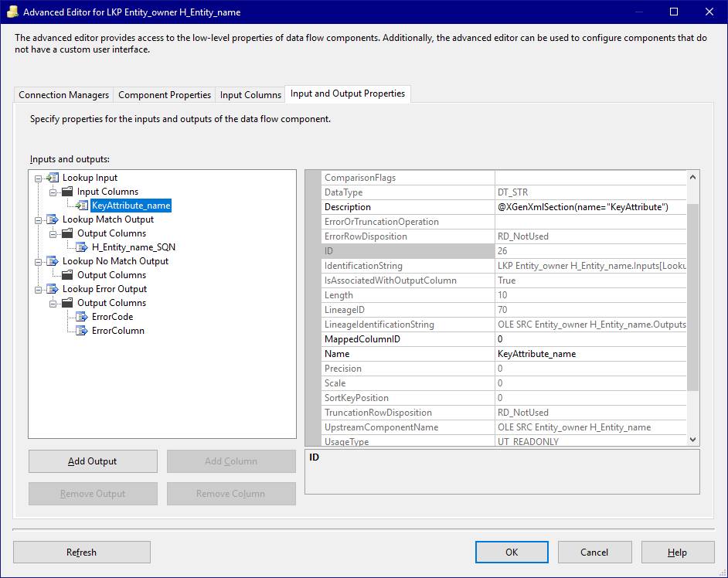Select the Scale property row
The height and width of the screenshot is (578, 728).
[x=504, y=383]
